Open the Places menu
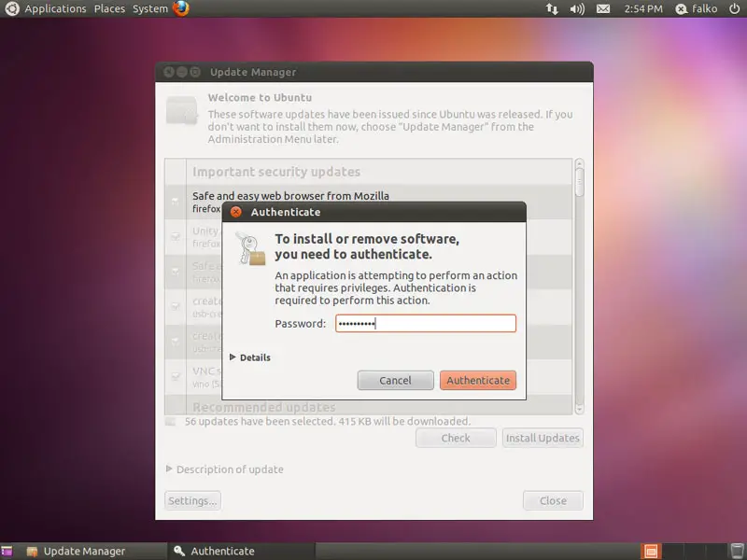This screenshot has width=747, height=560. tap(109, 8)
